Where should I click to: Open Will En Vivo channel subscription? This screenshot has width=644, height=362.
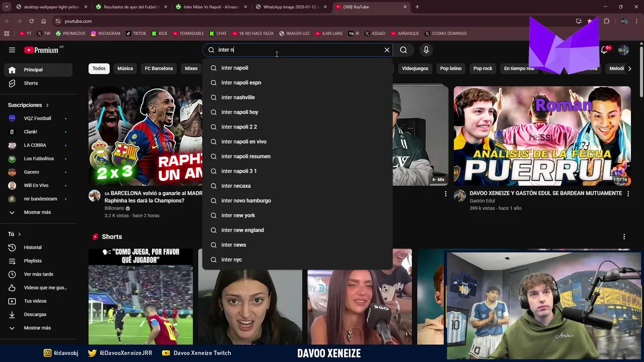[x=38, y=186]
